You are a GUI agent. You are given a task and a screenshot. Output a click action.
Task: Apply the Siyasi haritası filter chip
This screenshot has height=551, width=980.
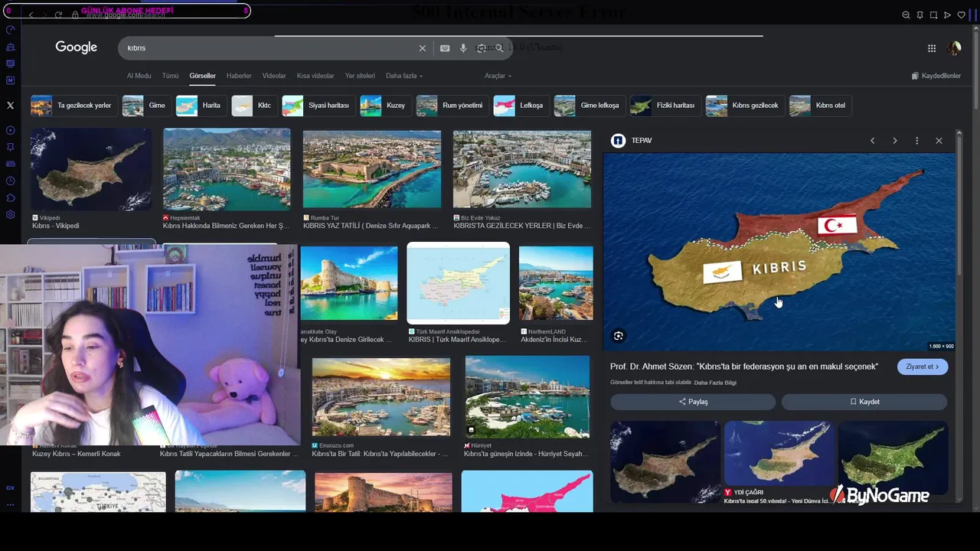(318, 106)
